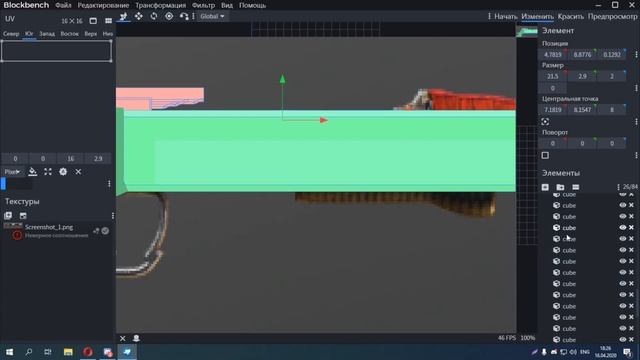
Task: Open the Трансформация menu
Action: [160, 5]
